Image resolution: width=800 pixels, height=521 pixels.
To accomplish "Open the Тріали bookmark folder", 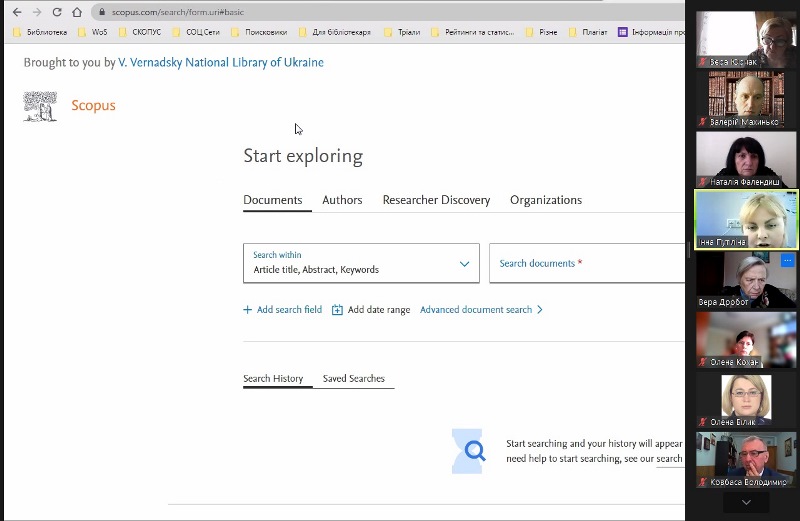I will 402,32.
